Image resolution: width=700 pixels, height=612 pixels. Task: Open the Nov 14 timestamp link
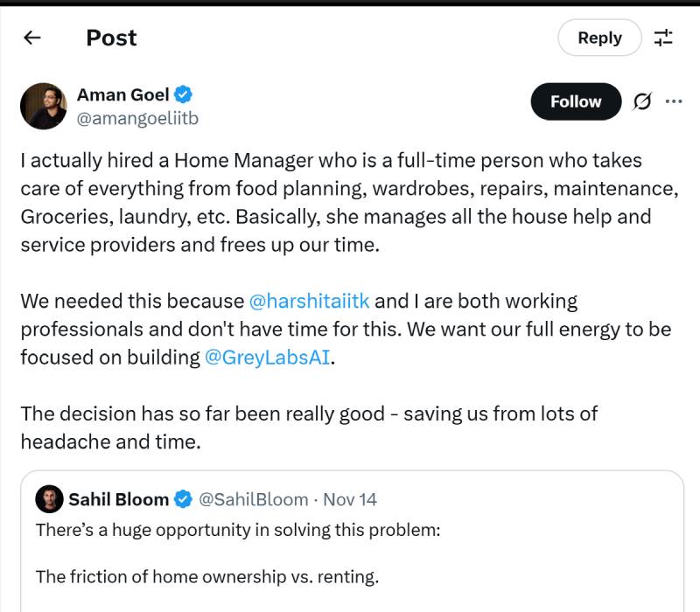350,499
